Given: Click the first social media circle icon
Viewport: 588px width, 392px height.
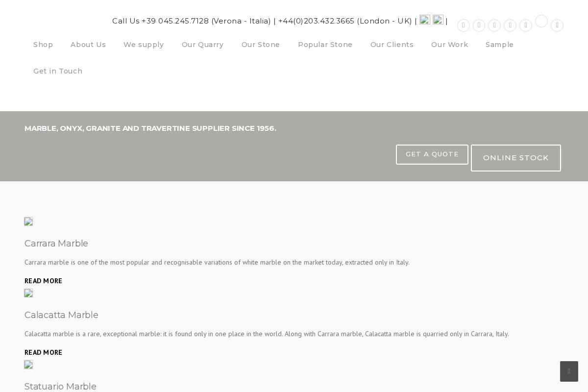Looking at the screenshot, I should pos(463,25).
